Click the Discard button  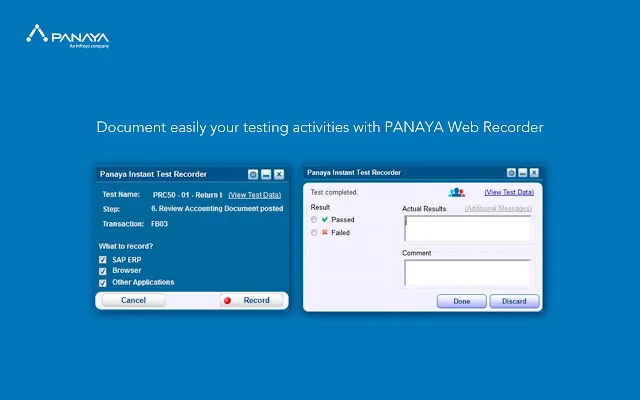coord(514,301)
